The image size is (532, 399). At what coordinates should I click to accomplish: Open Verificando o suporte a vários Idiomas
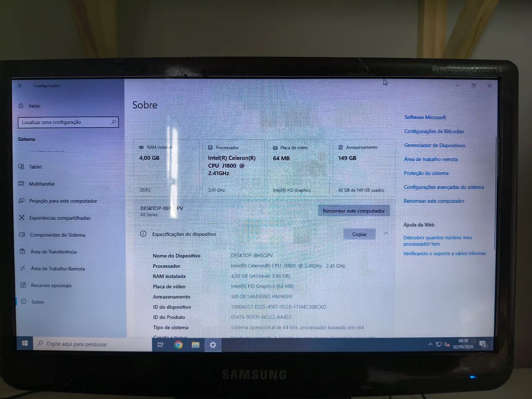coord(444,253)
